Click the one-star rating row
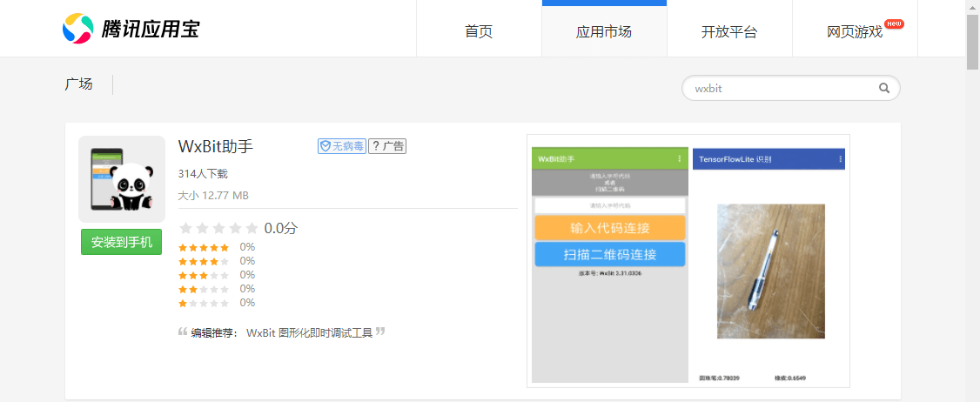Image resolution: width=980 pixels, height=402 pixels. (x=217, y=303)
